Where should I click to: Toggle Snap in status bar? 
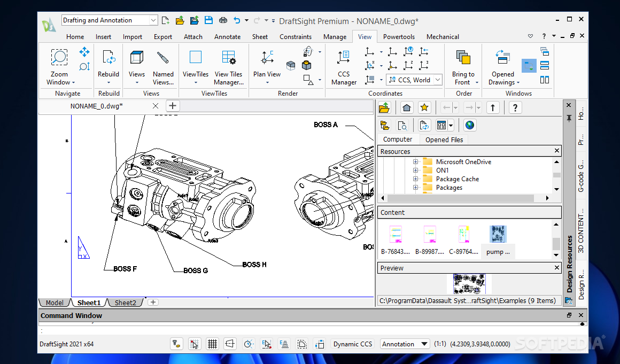point(193,344)
